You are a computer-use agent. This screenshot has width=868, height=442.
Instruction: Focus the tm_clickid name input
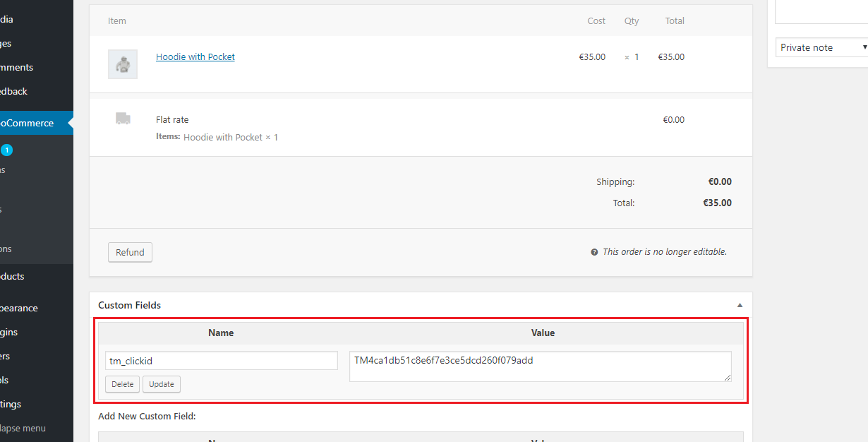[222, 361]
